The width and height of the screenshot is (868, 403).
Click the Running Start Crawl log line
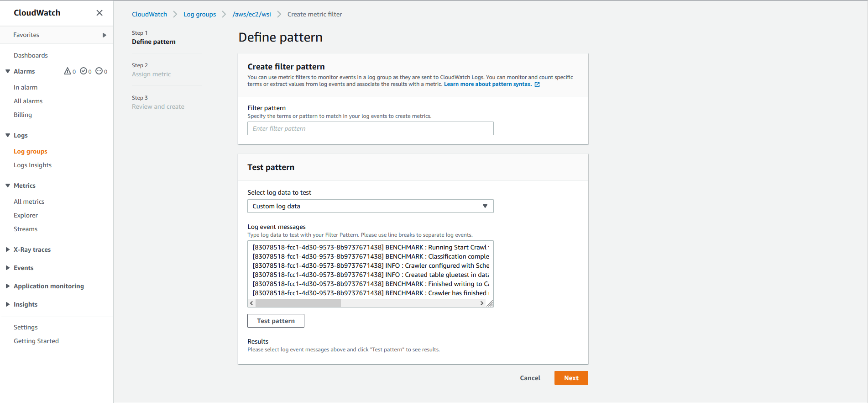point(370,247)
